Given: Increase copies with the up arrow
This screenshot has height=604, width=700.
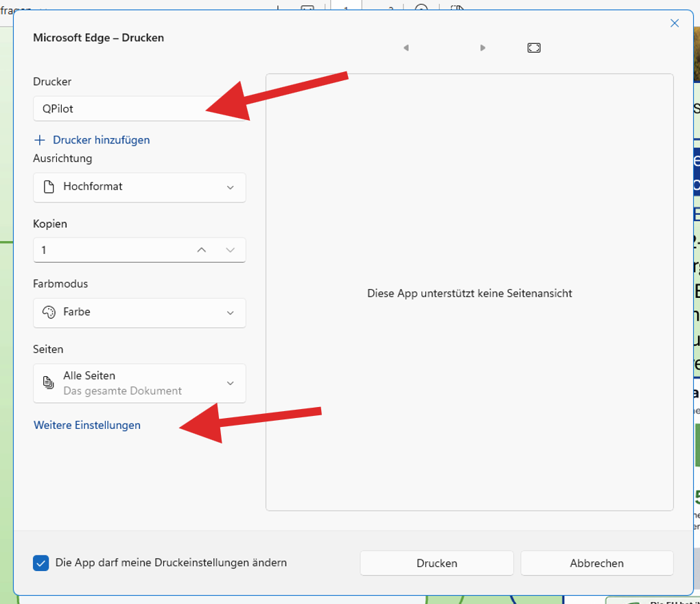Looking at the screenshot, I should point(202,250).
